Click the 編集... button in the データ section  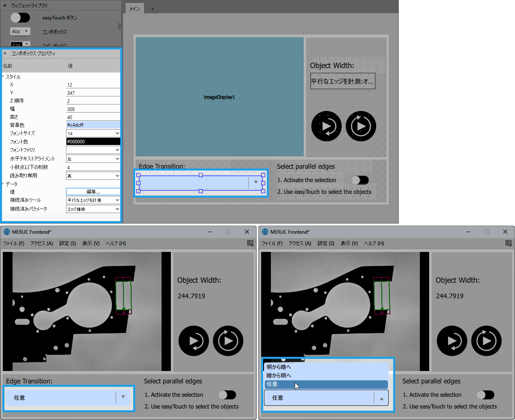[x=93, y=192]
